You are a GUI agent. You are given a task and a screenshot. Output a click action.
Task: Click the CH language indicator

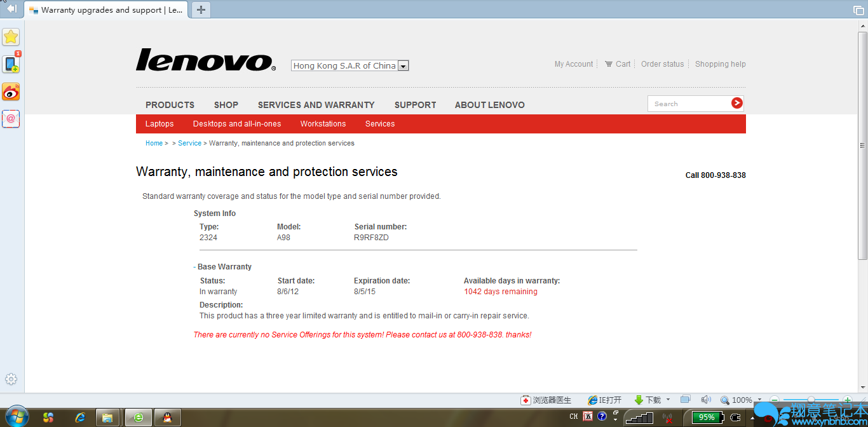[x=574, y=417]
